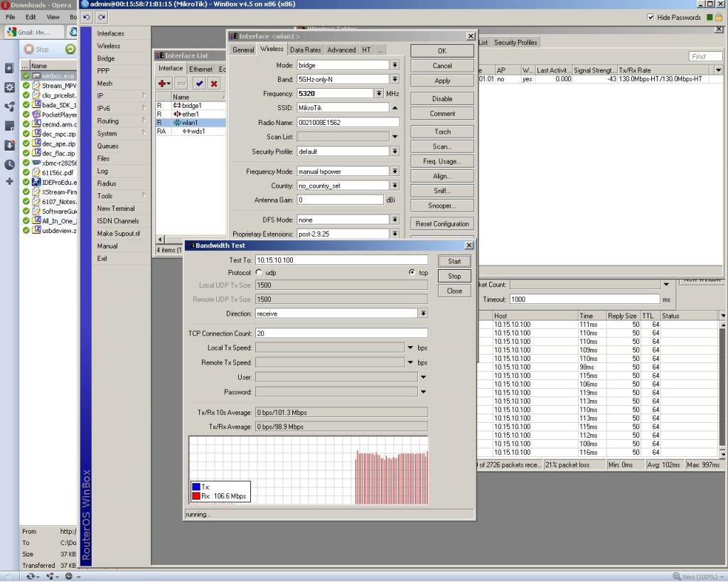Click the Freq. Usage... button
This screenshot has height=582, width=728.
click(442, 161)
